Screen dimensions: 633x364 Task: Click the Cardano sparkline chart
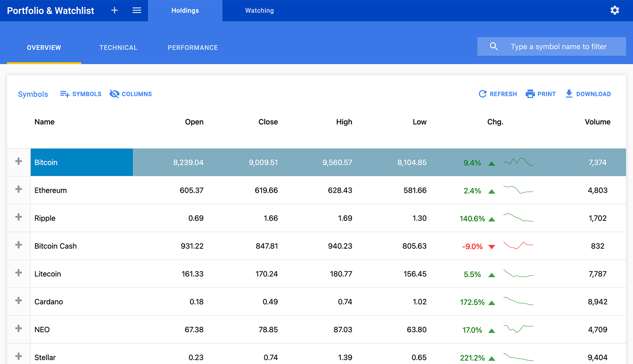[x=518, y=301]
